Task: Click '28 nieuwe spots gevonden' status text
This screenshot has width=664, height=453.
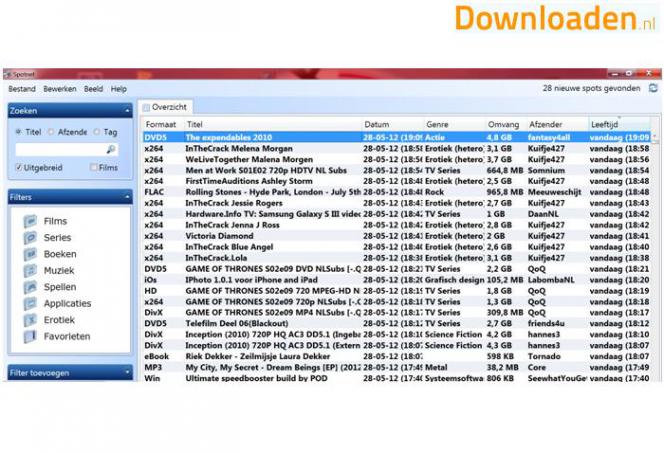Action: tap(591, 88)
